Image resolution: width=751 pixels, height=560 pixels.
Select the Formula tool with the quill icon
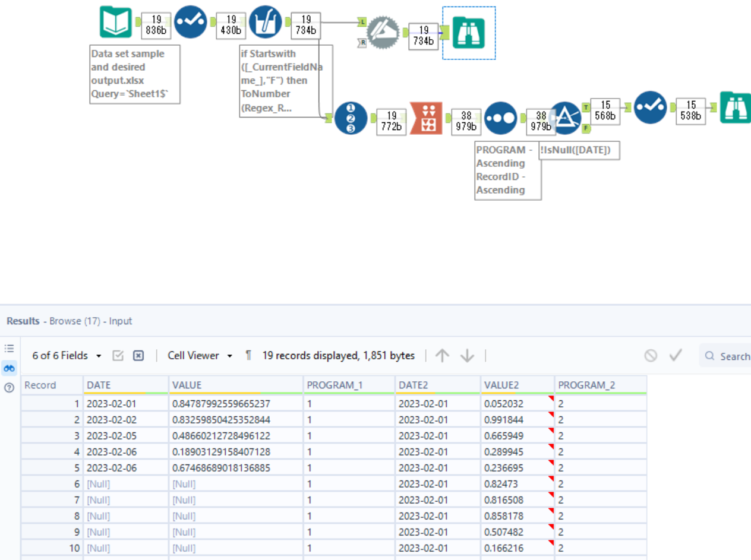coord(266,22)
